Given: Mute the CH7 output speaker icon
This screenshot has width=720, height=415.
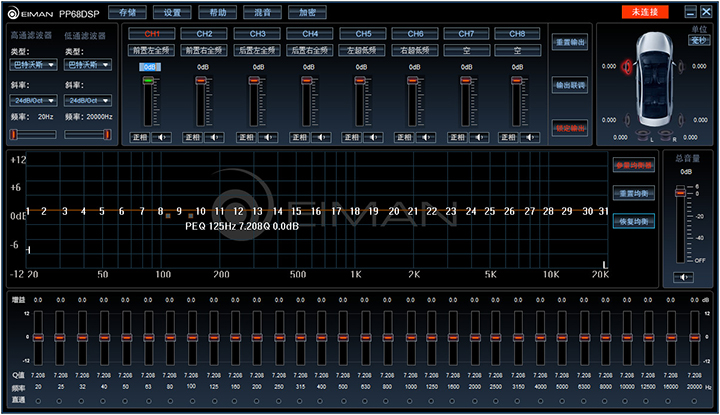Looking at the screenshot, I should pyautogui.click(x=479, y=137).
